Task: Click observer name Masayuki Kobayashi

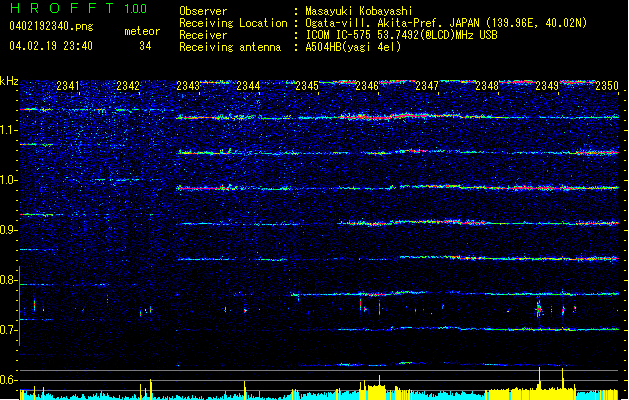Action: click(359, 11)
